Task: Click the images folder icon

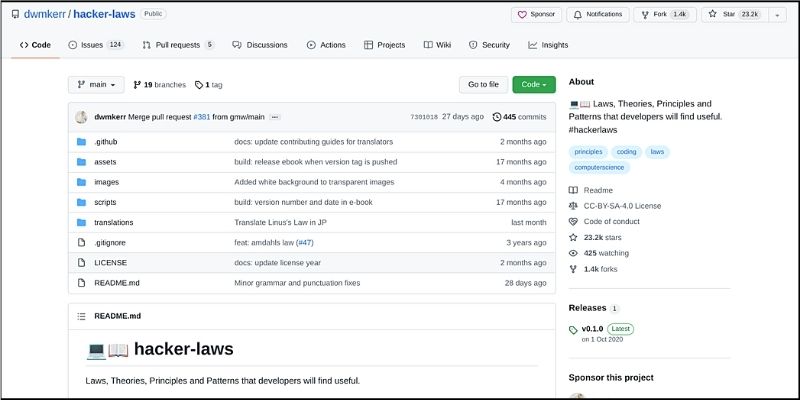Action: tap(81, 182)
